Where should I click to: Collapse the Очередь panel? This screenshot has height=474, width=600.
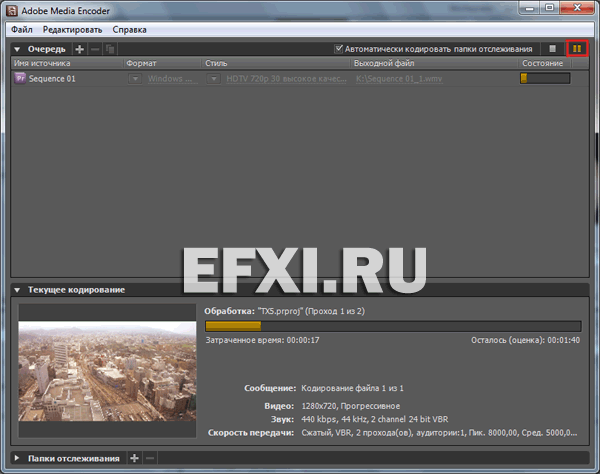17,48
